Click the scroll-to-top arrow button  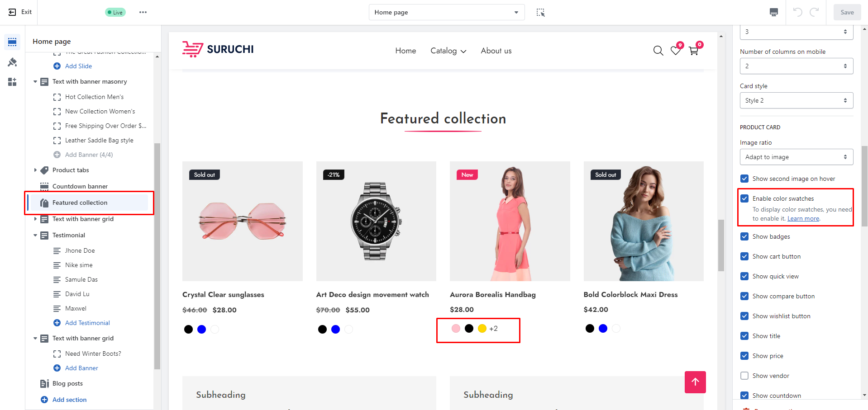point(695,382)
